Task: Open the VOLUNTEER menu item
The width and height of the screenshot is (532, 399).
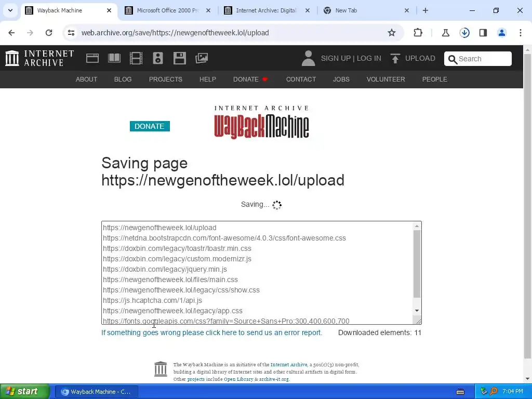Action: coord(386,79)
